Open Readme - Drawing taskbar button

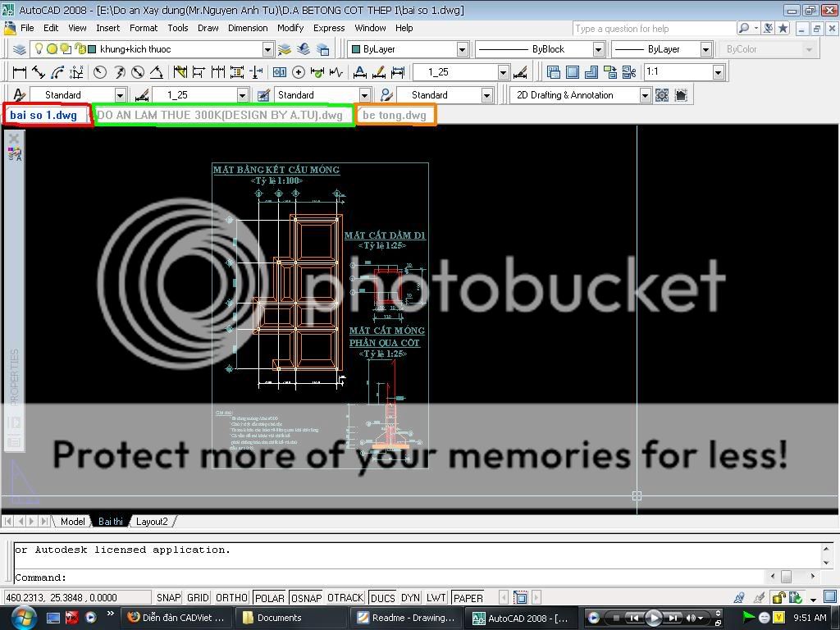click(407, 618)
